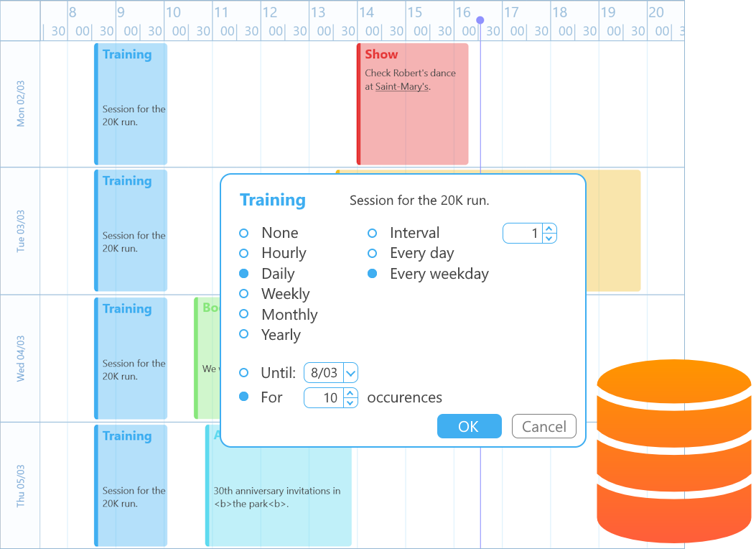This screenshot has height=549, width=756.
Task: Click the current time marker dot
Action: tap(480, 20)
